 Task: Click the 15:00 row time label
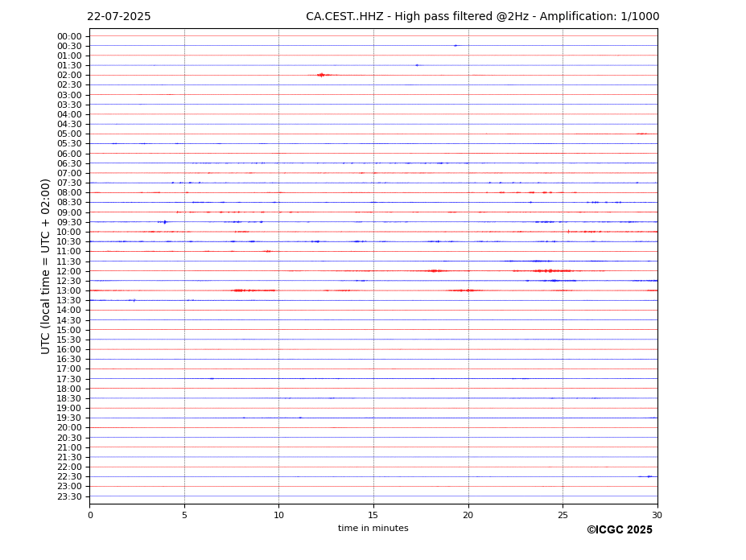(69, 330)
